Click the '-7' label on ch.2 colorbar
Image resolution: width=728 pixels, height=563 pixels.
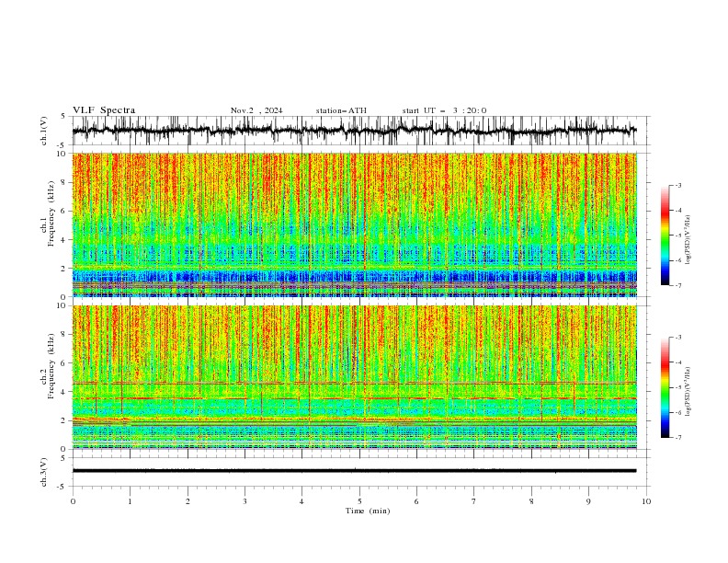pos(678,438)
